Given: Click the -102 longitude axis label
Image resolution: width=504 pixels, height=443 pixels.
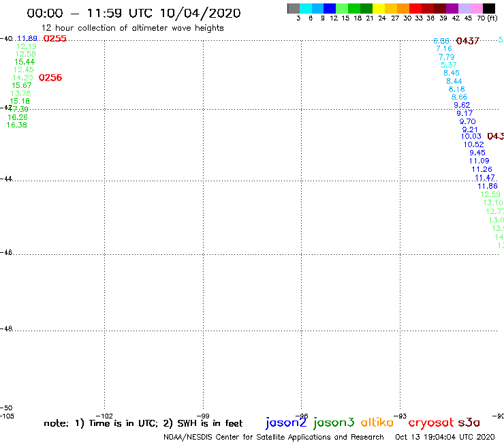Looking at the screenshot, I should (x=104, y=416).
